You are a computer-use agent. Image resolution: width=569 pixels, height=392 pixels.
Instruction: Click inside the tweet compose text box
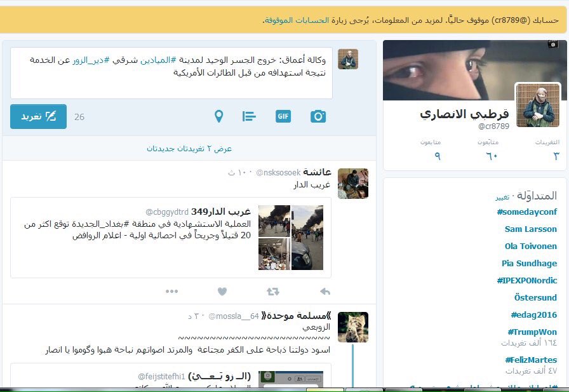[171, 73]
